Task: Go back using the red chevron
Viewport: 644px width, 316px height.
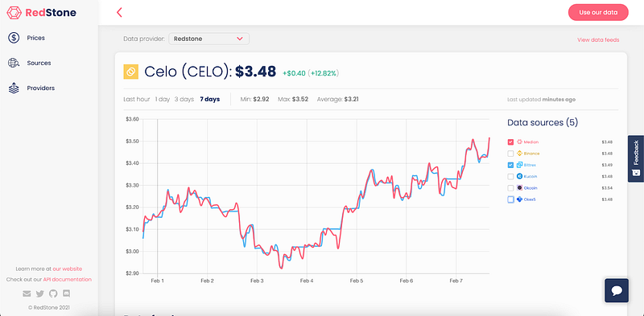Action: tap(119, 12)
